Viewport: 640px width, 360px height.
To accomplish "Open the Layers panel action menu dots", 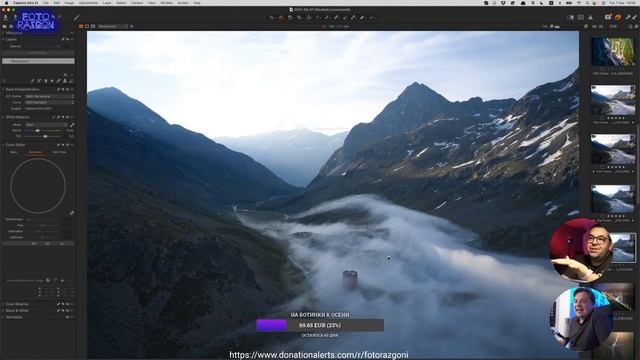I will [72, 40].
